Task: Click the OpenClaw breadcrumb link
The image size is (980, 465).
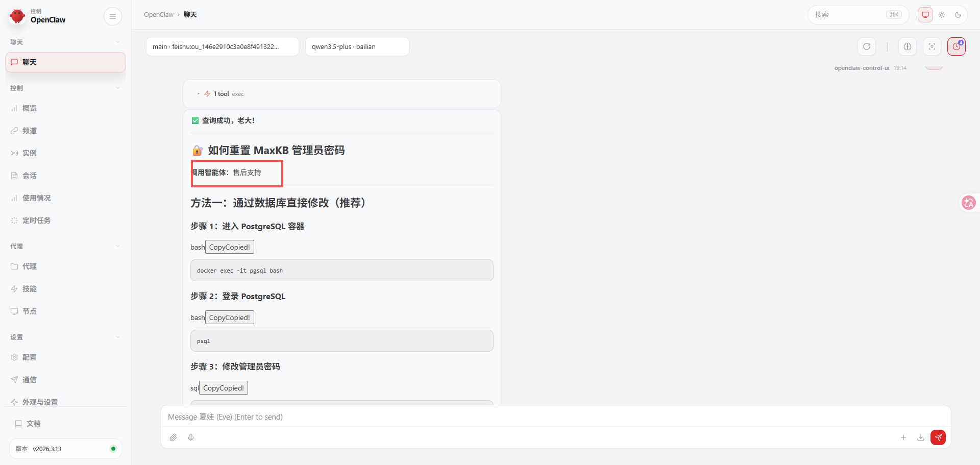Action: click(158, 15)
